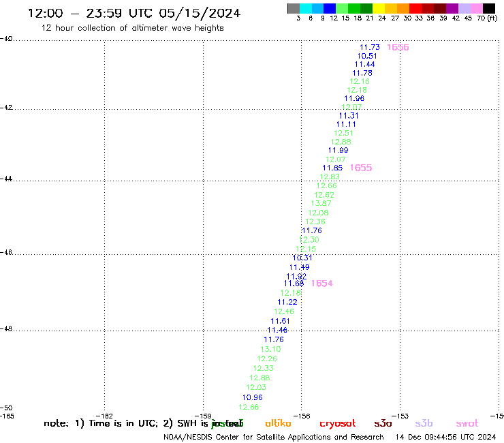Click the 12.62 wave height
The image size is (504, 443).
pyautogui.click(x=324, y=195)
